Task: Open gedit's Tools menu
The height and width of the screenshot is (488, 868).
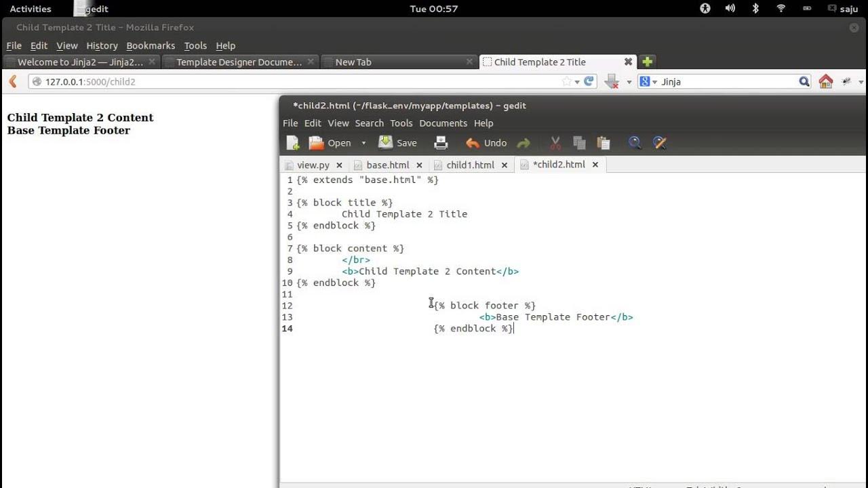Action: click(401, 123)
